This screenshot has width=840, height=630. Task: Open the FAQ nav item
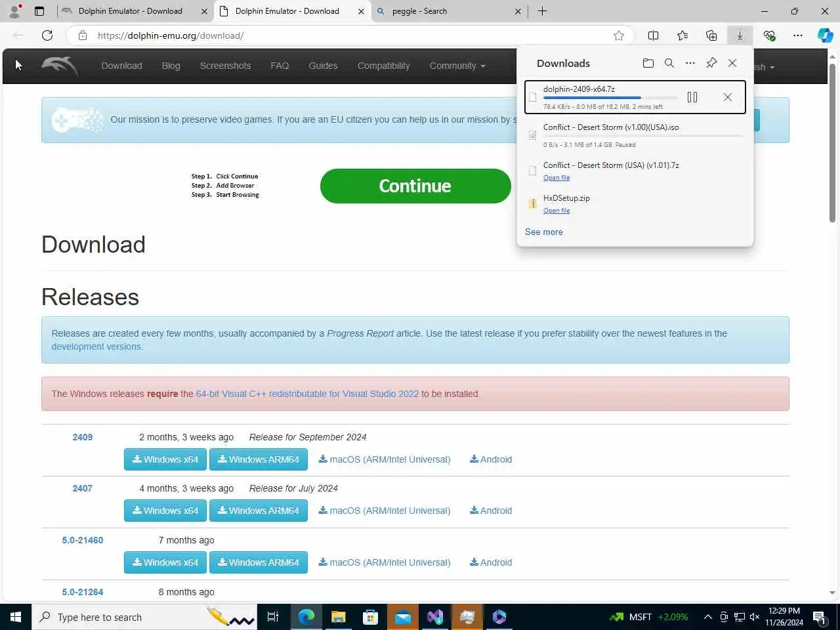(280, 66)
